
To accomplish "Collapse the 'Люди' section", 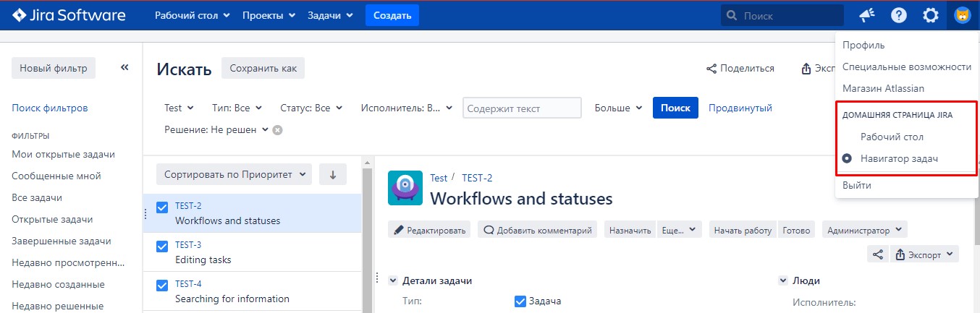I will (783, 280).
